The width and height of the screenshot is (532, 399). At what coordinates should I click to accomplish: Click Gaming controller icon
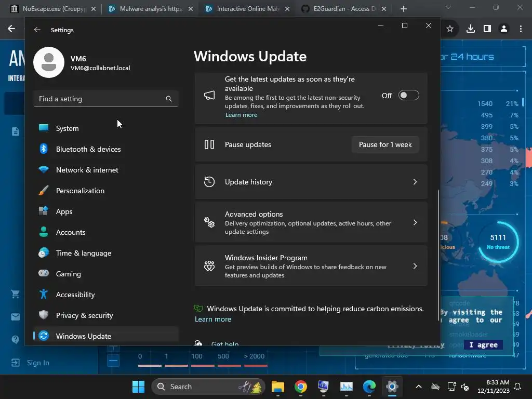point(44,273)
